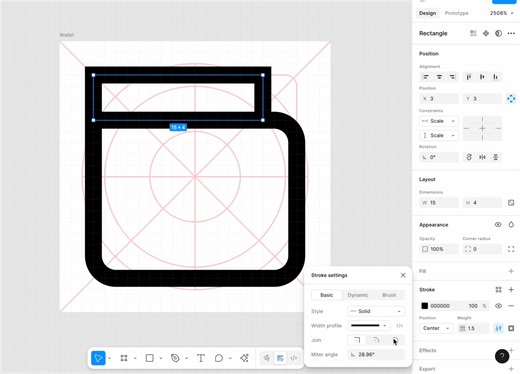The height and width of the screenshot is (374, 520).
Task: Select the Move tool in bottom toolbar
Action: [x=98, y=358]
